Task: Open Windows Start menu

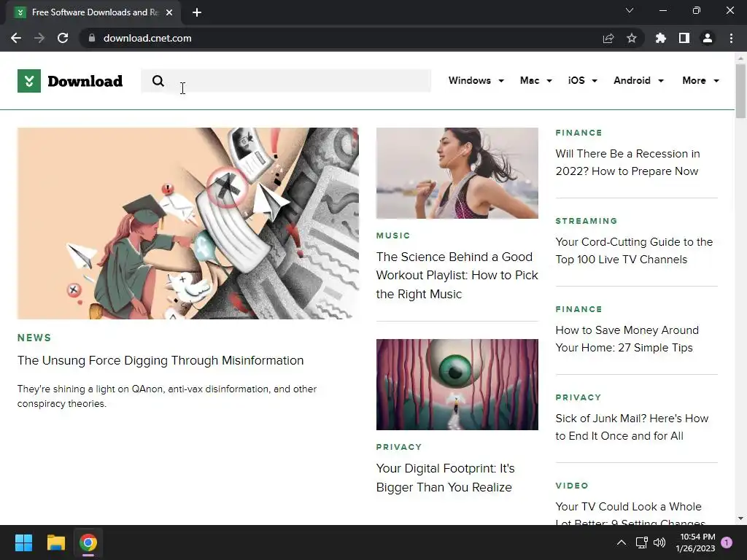Action: point(23,542)
